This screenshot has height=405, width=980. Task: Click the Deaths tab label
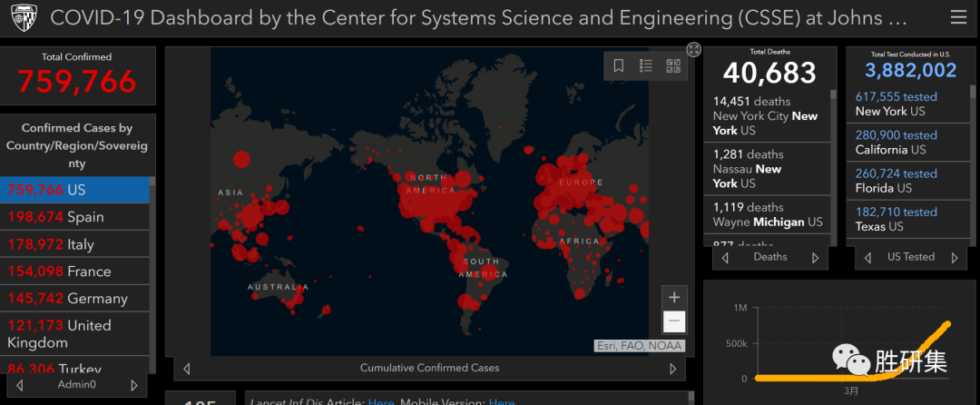[770, 257]
